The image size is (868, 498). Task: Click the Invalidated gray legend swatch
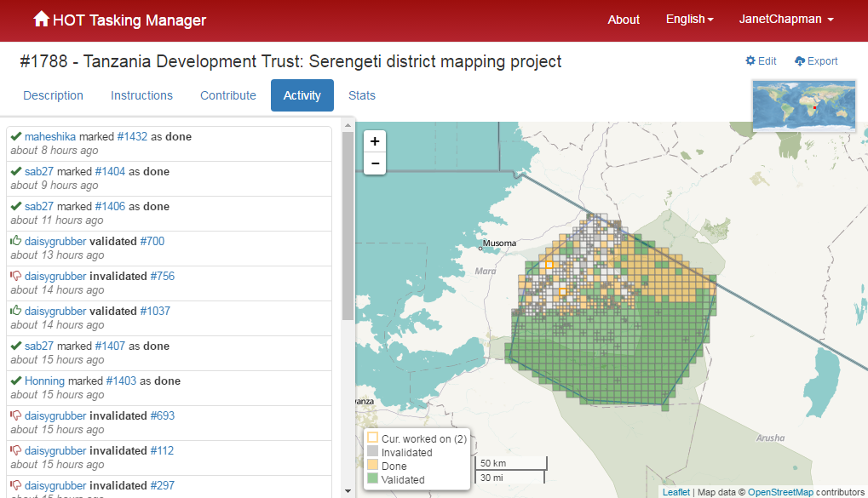372,451
